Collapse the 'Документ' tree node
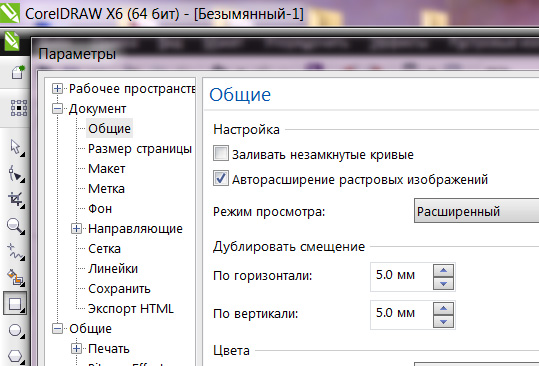 pyautogui.click(x=57, y=109)
